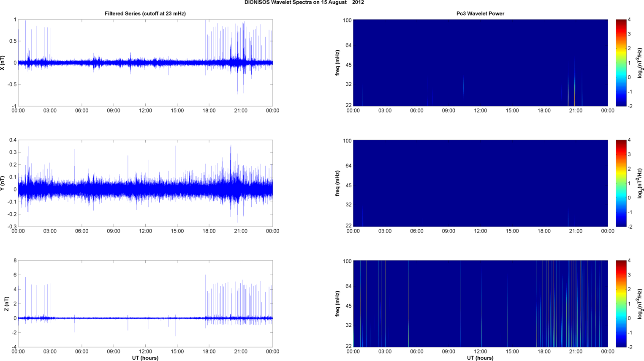Screen dimensions: 644x361
Task: Click the 15:00 tick under the bottom spectrogram
Action: click(512, 351)
